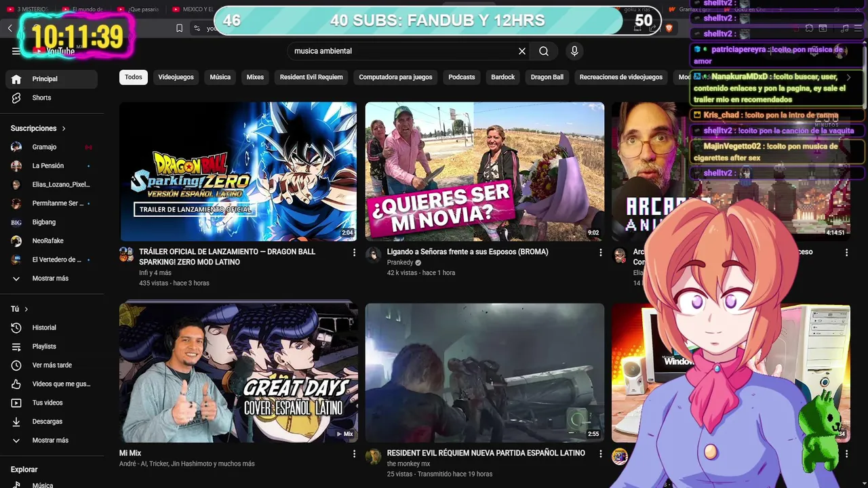Open Prankedy channel avatar
868x488 pixels.
[x=373, y=255]
